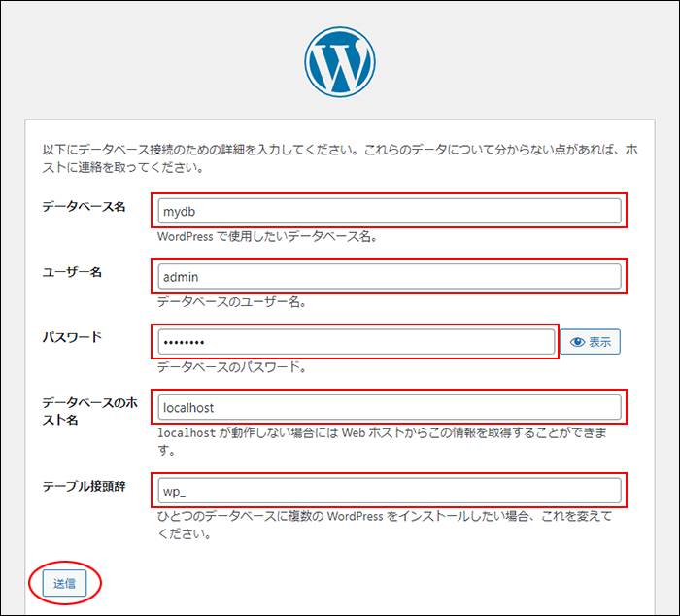The width and height of the screenshot is (680, 616).
Task: Click the intro paragraph about database connection details
Action: coord(339,158)
